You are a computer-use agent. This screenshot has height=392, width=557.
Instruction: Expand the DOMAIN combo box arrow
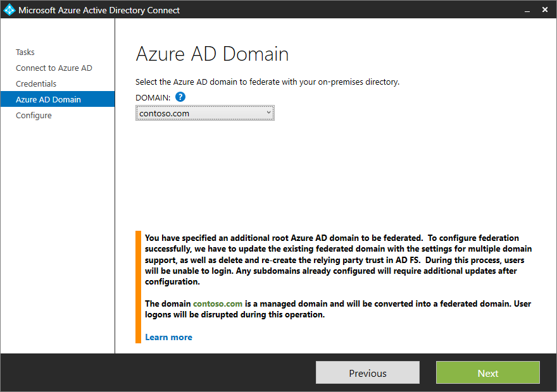click(269, 112)
